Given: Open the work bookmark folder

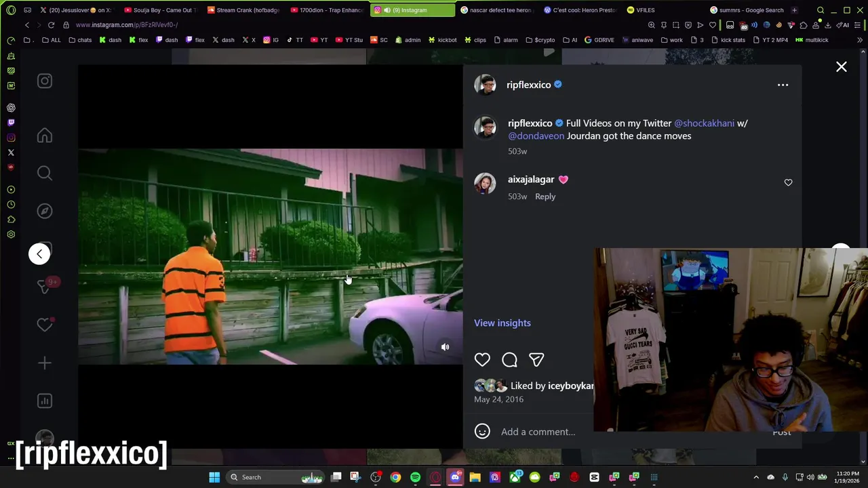Looking at the screenshot, I should tap(671, 40).
